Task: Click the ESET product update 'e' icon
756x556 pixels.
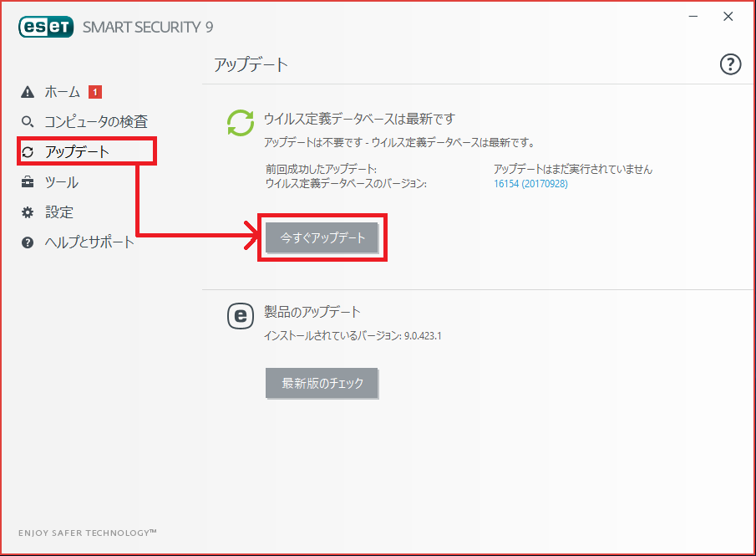Action: [x=240, y=316]
